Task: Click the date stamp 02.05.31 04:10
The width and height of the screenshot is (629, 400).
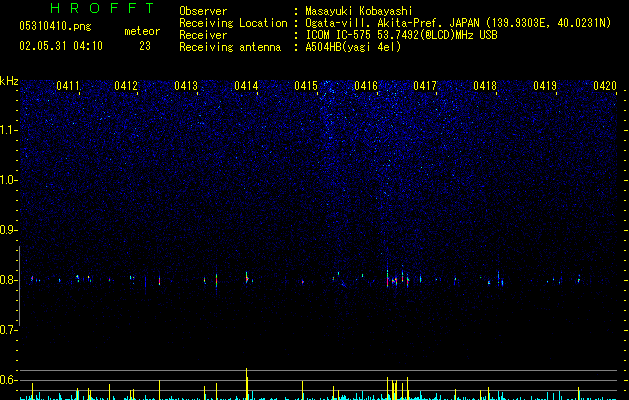Action: (61, 46)
